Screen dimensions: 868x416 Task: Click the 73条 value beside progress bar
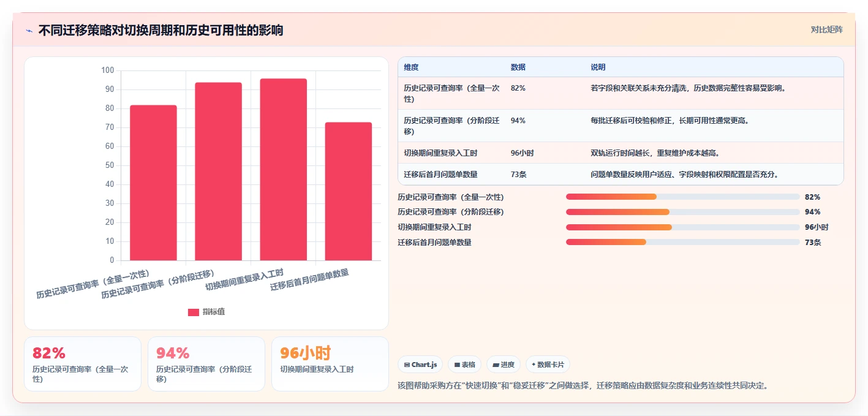coord(813,242)
